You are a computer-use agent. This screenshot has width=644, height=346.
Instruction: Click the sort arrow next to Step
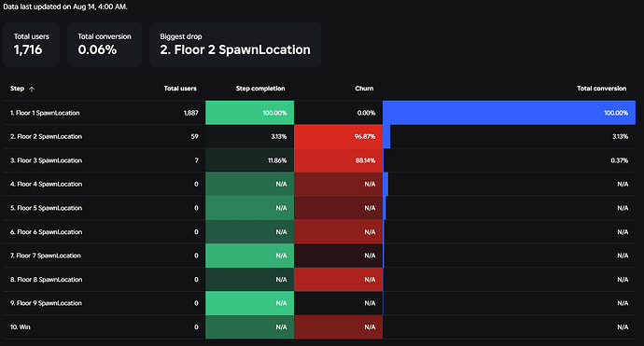point(32,89)
